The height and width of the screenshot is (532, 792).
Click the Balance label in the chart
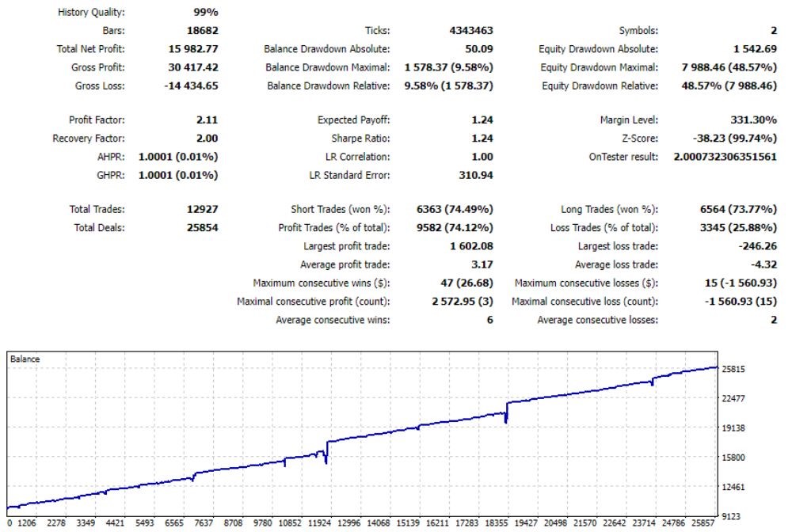(24, 359)
